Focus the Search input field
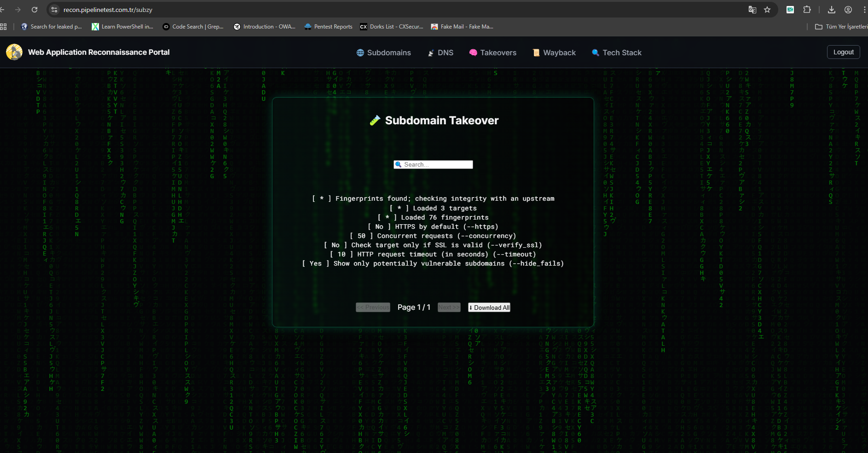 [x=433, y=164]
